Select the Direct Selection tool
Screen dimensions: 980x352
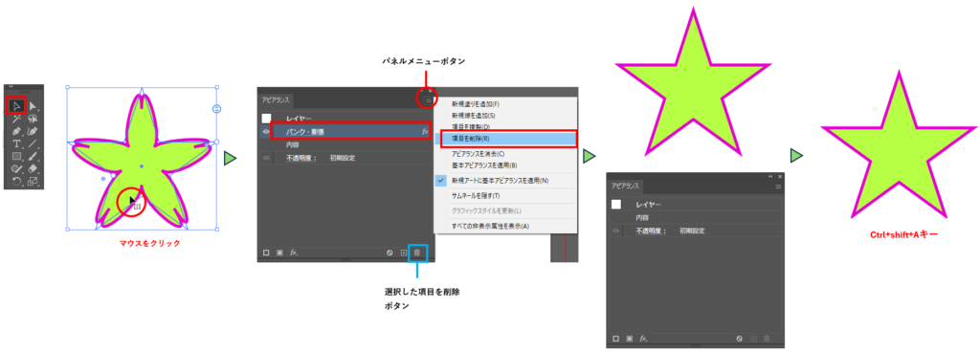(33, 105)
